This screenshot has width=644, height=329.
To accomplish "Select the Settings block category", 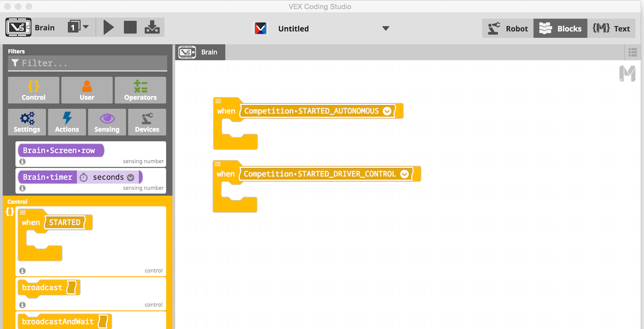I will click(27, 122).
